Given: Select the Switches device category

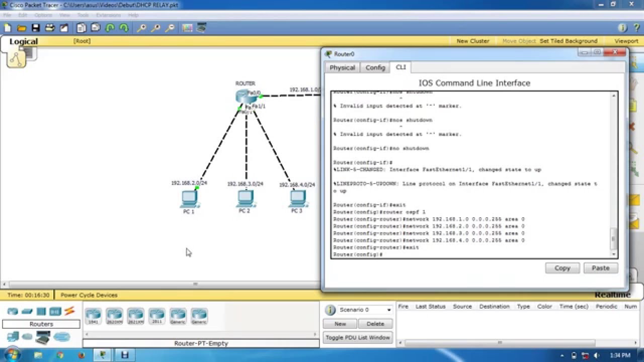Looking at the screenshot, I should pyautogui.click(x=27, y=312).
